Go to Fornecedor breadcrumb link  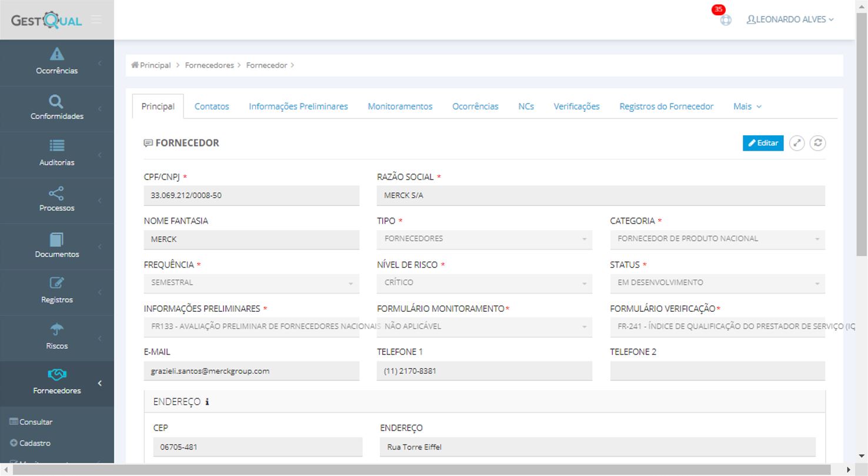pos(266,65)
